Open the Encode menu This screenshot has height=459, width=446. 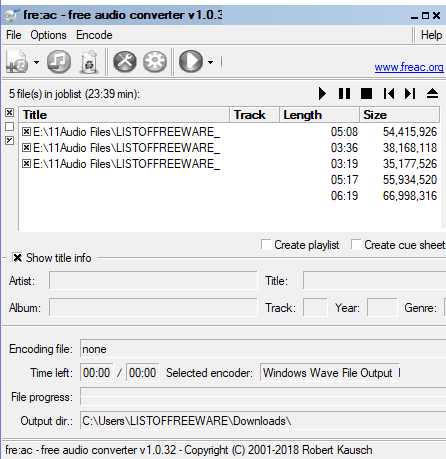click(x=94, y=35)
